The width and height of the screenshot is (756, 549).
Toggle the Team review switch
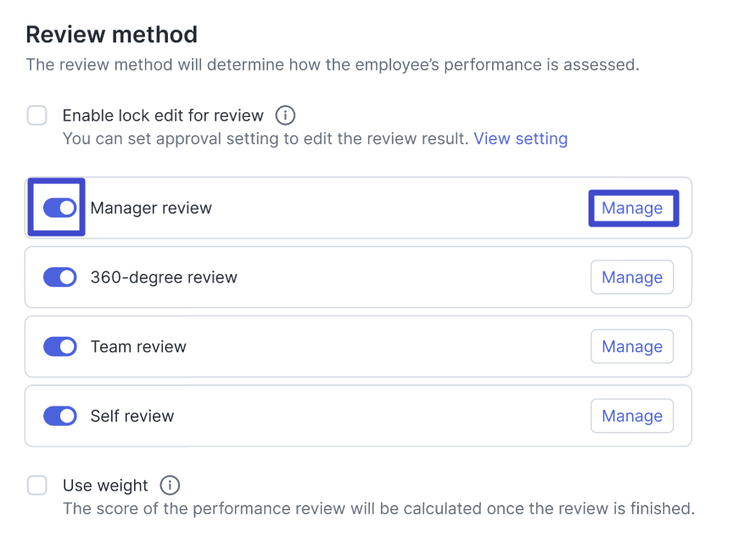point(59,346)
